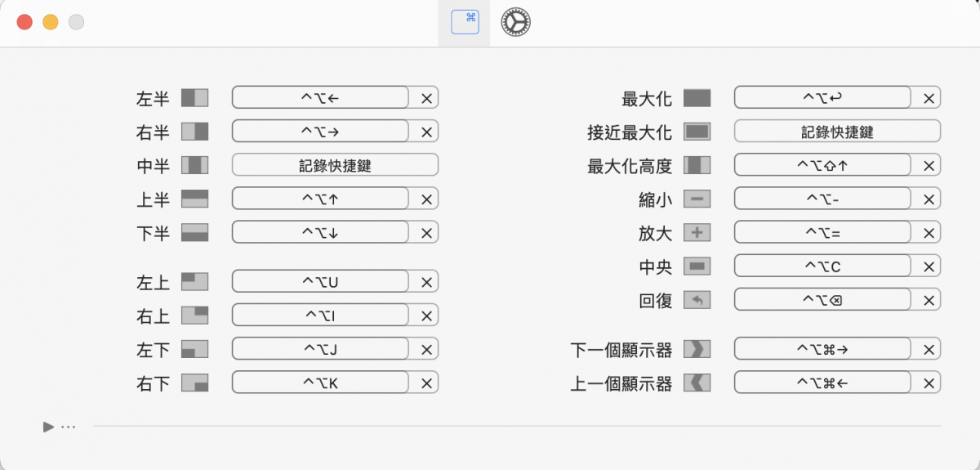This screenshot has height=470, width=980.
Task: Clear the 下半 shortcut
Action: (426, 233)
